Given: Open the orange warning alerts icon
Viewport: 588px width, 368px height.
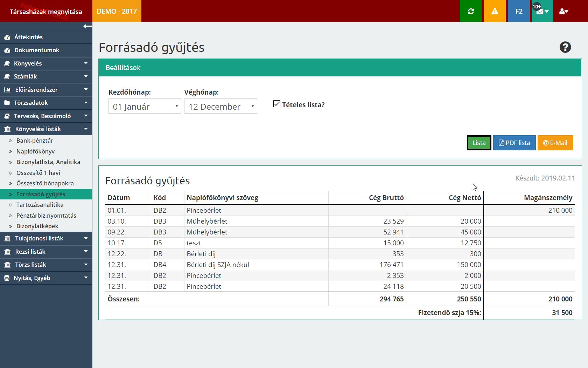Looking at the screenshot, I should click(495, 11).
